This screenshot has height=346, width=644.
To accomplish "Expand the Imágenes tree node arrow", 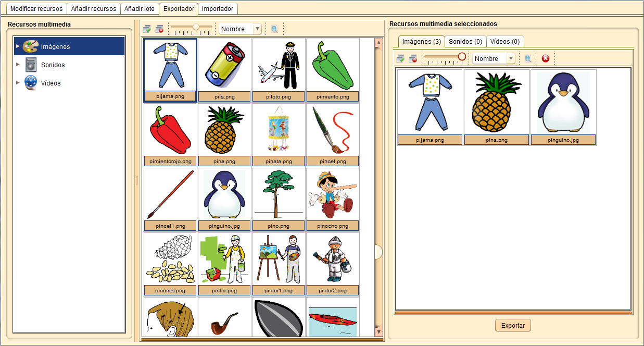I will (18, 46).
